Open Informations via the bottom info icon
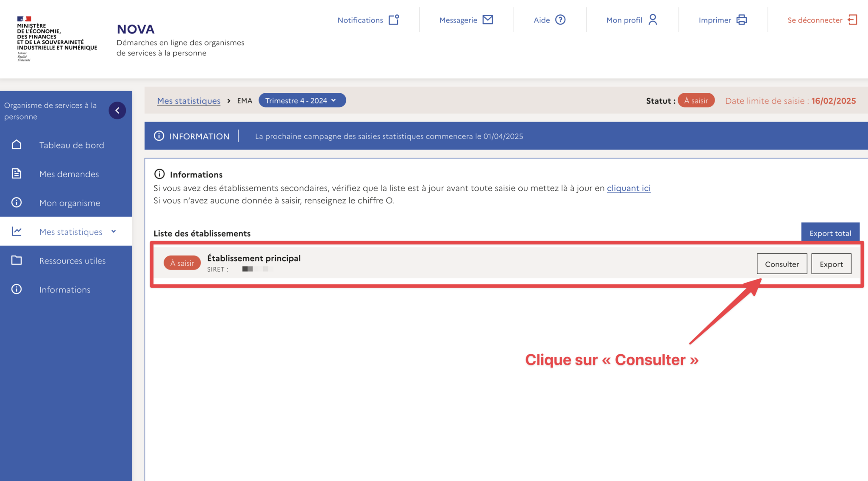This screenshot has height=481, width=868. pyautogui.click(x=17, y=289)
